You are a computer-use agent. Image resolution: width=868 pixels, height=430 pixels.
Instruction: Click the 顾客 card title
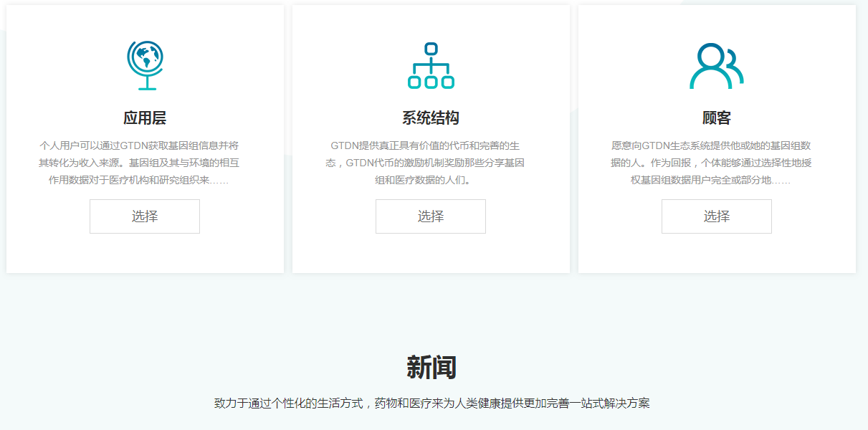tap(717, 118)
